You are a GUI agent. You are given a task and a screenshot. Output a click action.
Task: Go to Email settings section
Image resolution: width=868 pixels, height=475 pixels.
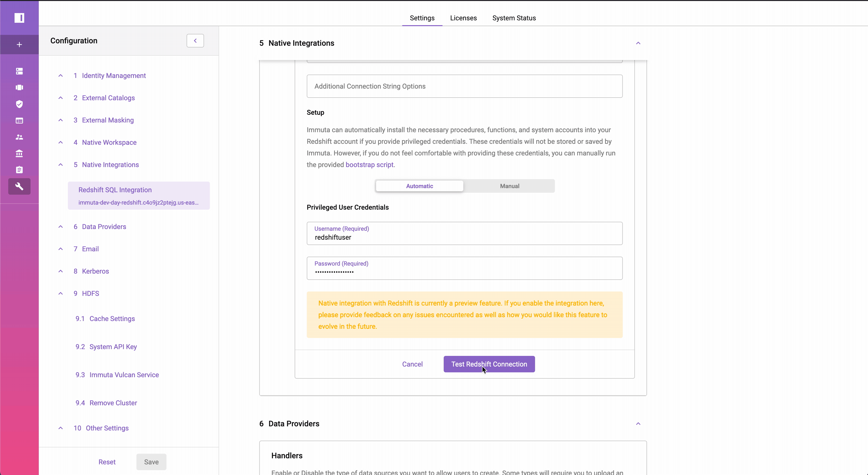(86, 249)
